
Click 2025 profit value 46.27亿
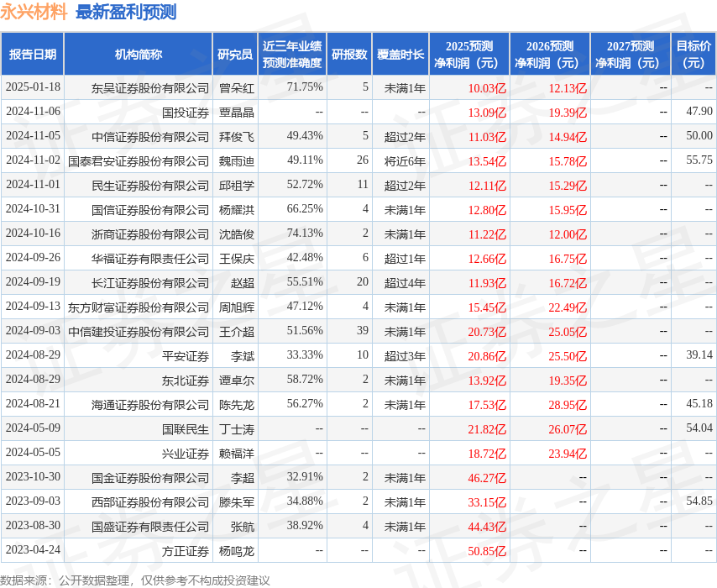pos(487,478)
